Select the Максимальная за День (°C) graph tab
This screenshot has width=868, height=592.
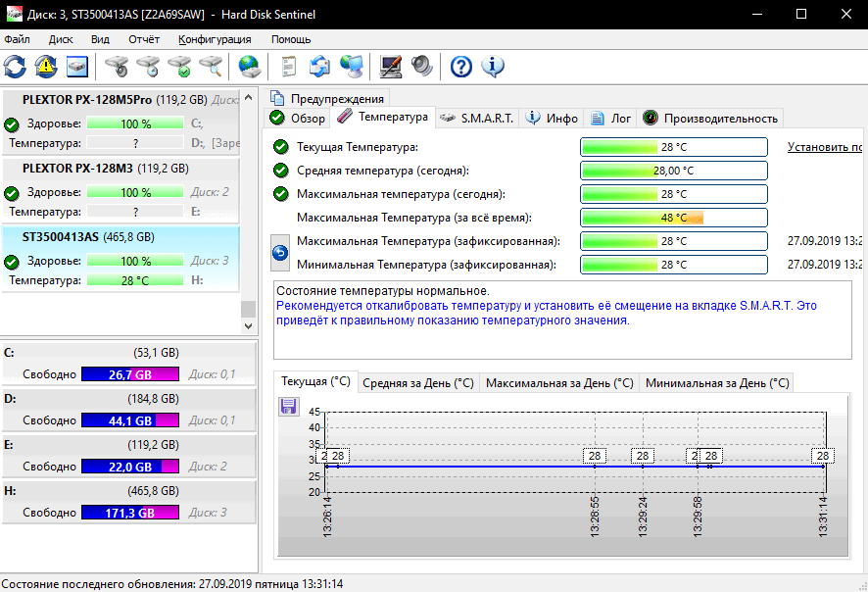click(x=559, y=383)
